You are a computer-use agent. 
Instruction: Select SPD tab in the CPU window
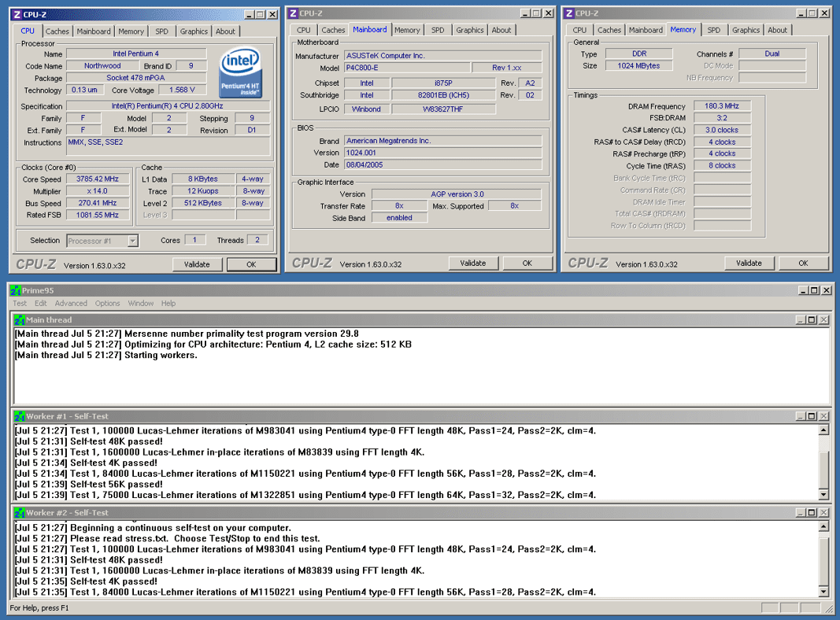pos(162,31)
